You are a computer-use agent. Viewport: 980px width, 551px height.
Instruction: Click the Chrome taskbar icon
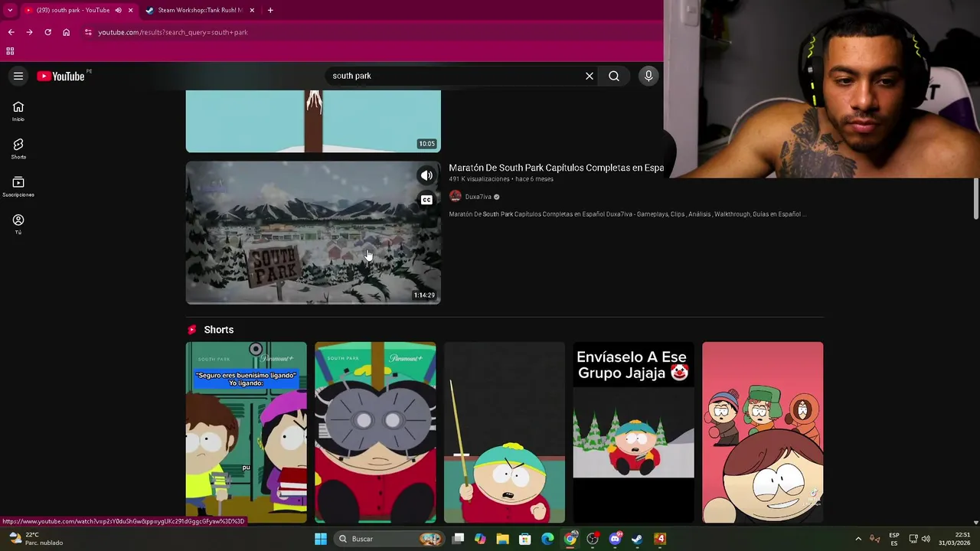tap(570, 539)
